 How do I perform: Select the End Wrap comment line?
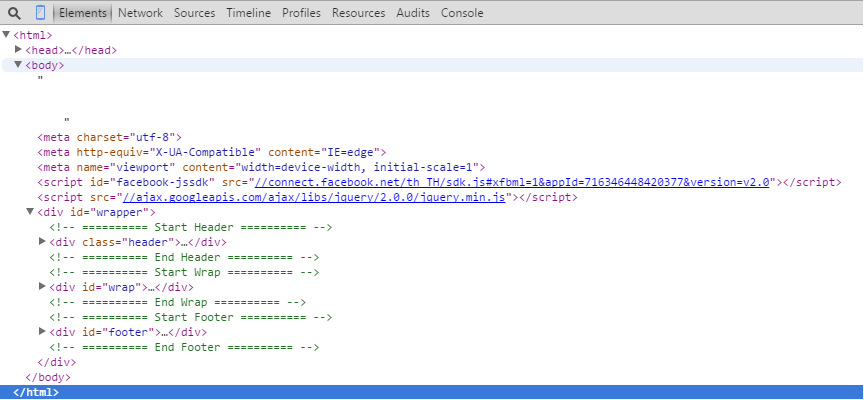[x=177, y=302]
